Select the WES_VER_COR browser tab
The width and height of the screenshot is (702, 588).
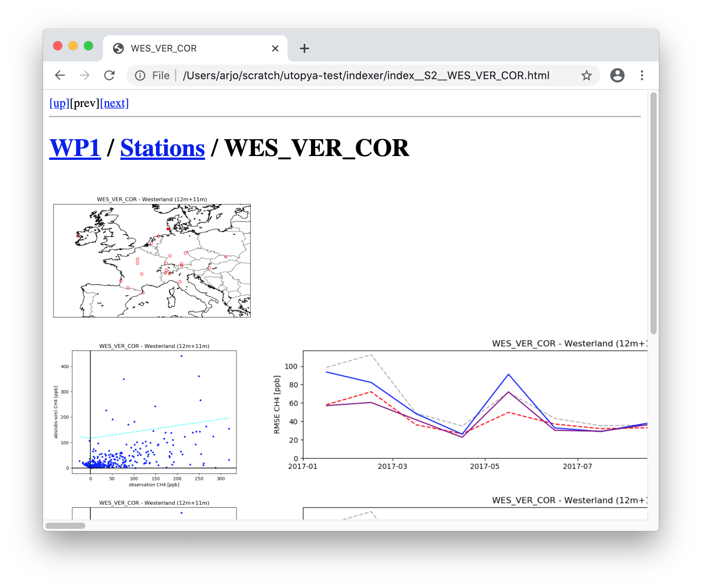(195, 48)
